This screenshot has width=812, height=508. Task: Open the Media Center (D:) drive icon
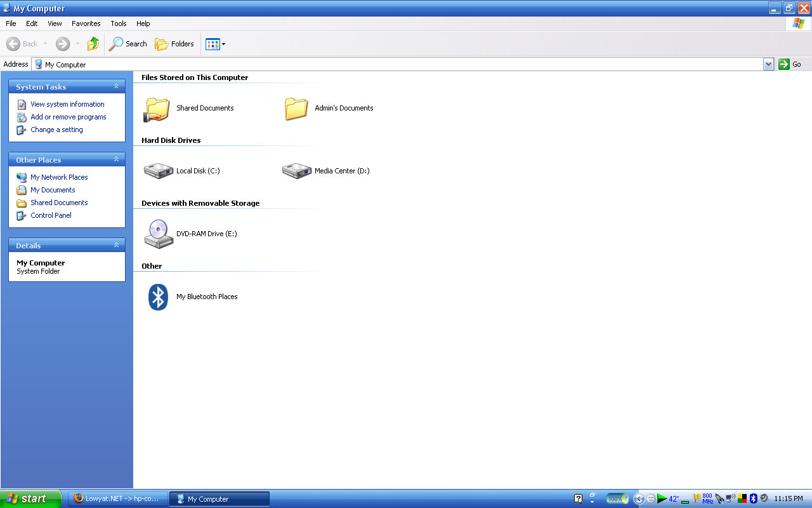[296, 171]
